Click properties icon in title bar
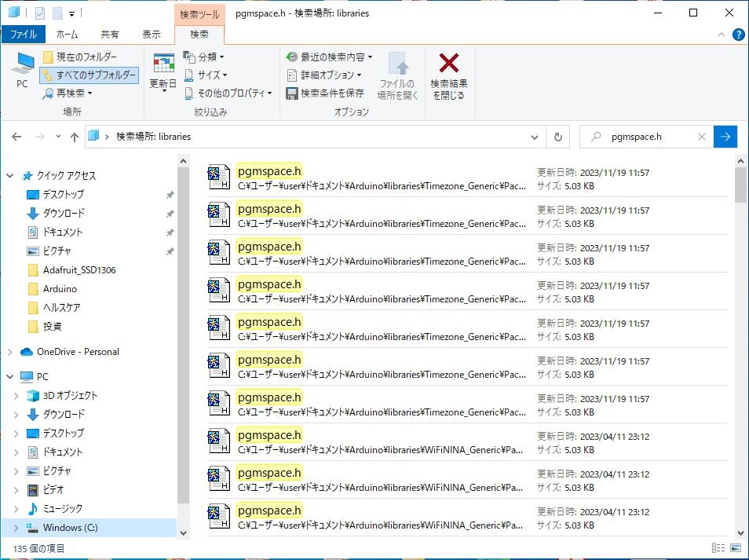The width and height of the screenshot is (749, 560). tap(40, 13)
